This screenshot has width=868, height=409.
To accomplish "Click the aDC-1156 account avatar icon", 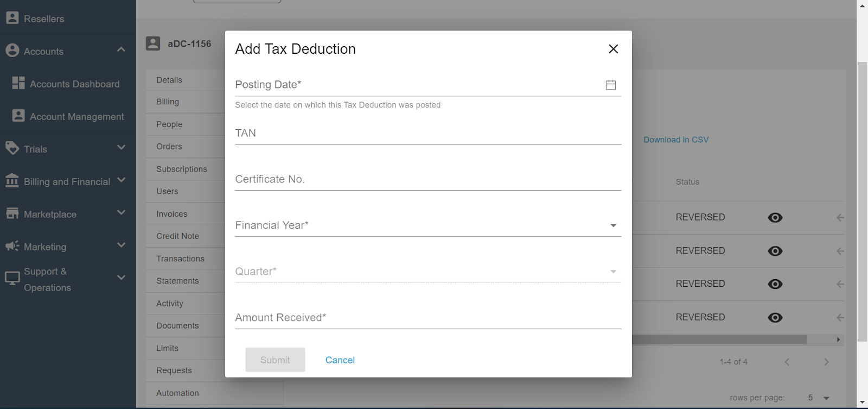I will [153, 43].
